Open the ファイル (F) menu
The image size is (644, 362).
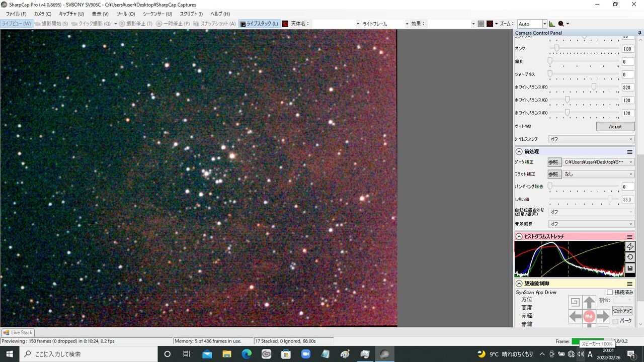[x=16, y=14]
